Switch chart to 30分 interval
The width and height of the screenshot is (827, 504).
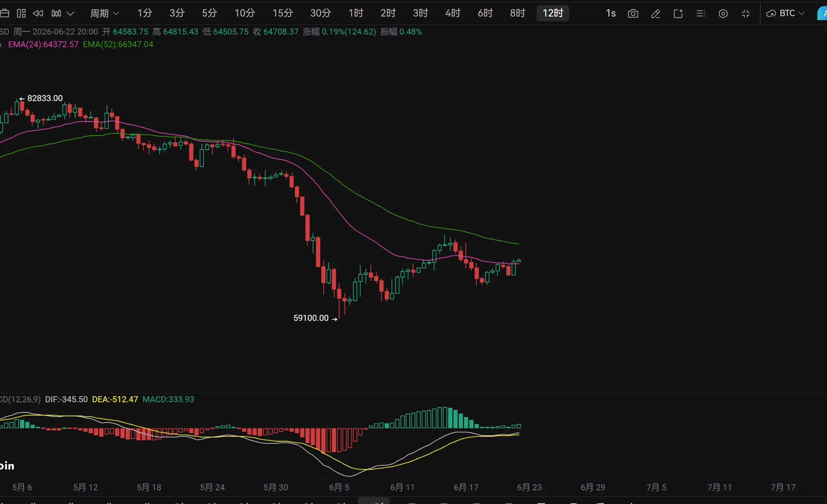tap(321, 13)
